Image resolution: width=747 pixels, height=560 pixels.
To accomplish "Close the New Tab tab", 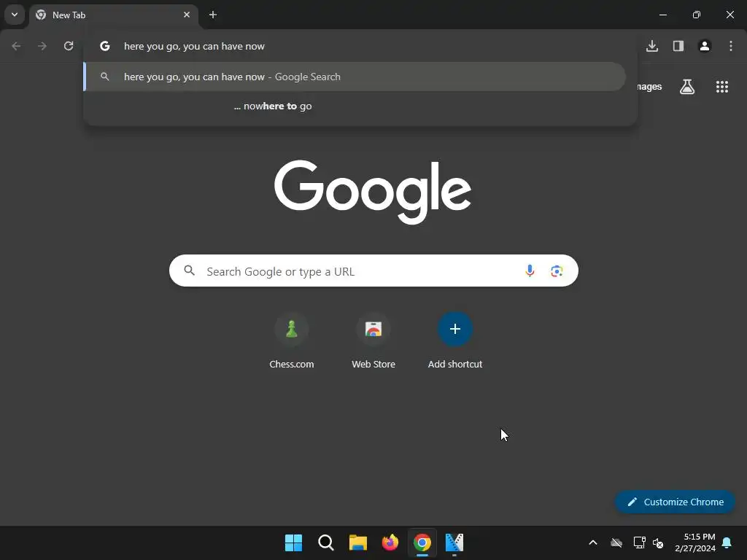I will [x=187, y=15].
